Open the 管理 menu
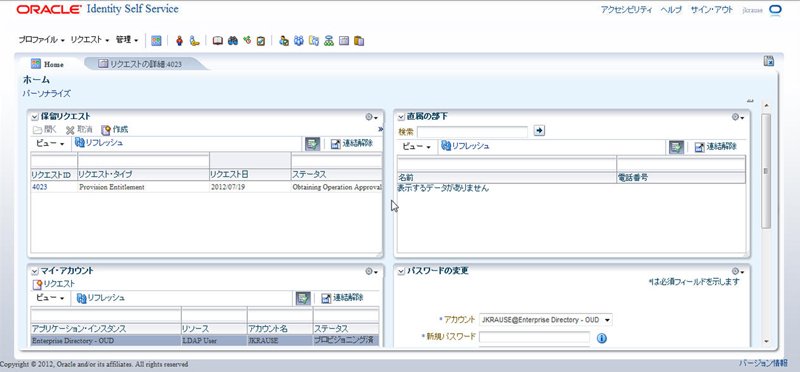 click(x=127, y=40)
